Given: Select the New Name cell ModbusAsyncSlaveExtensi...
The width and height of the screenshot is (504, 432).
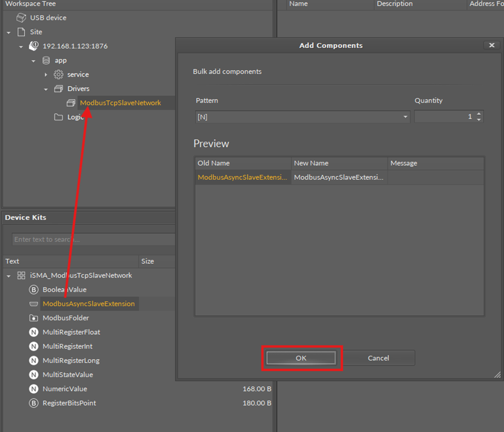Looking at the screenshot, I should [339, 177].
